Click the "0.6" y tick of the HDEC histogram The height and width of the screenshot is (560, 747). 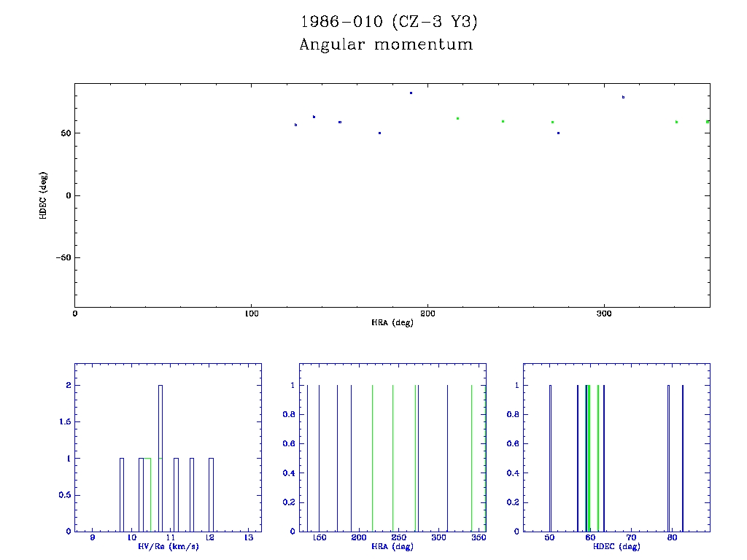(514, 444)
